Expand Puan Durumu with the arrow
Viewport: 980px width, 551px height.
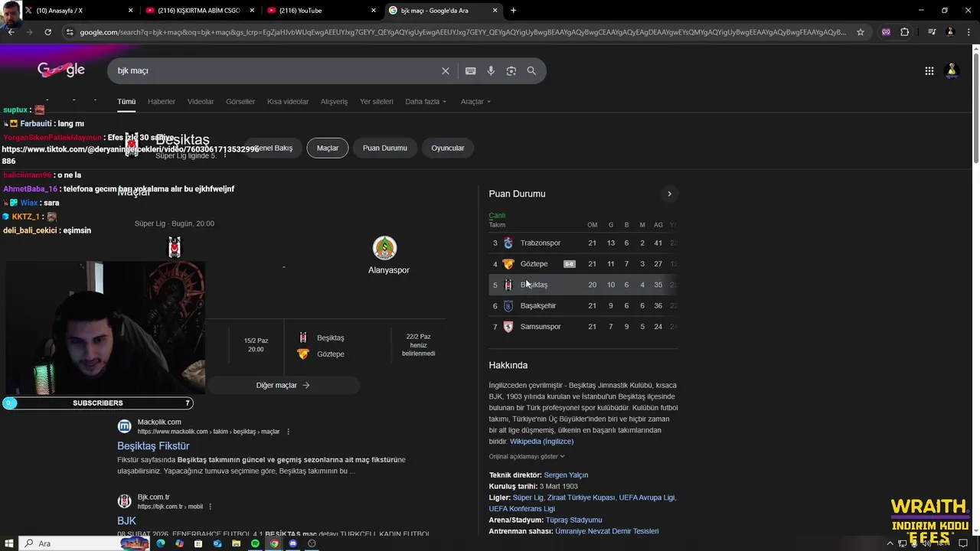[669, 194]
